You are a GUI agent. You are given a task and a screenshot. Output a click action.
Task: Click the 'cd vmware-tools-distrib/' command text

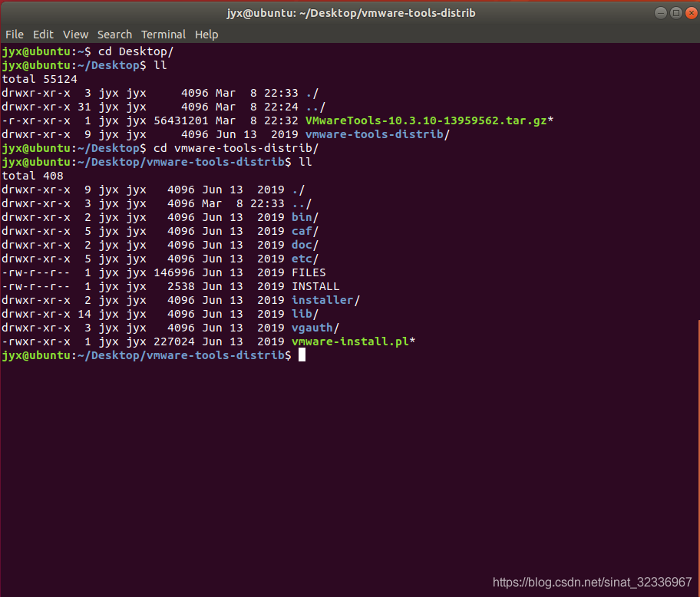coord(236,148)
